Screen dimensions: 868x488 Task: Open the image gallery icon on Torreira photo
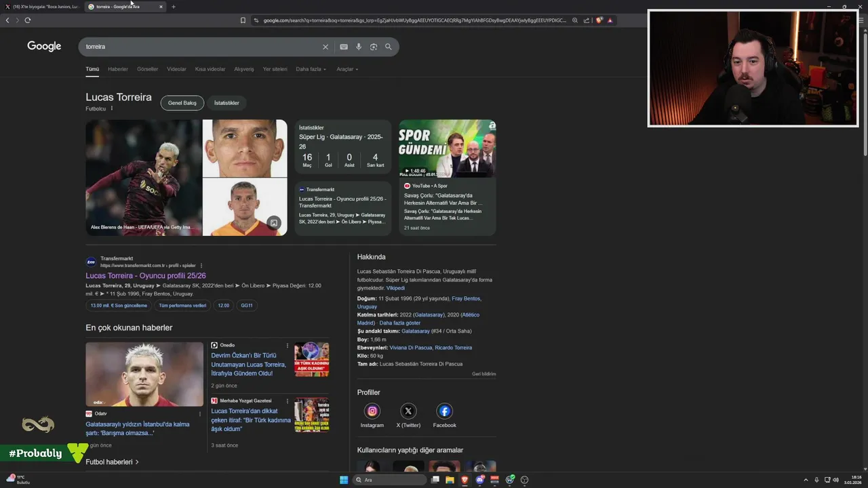pyautogui.click(x=273, y=223)
